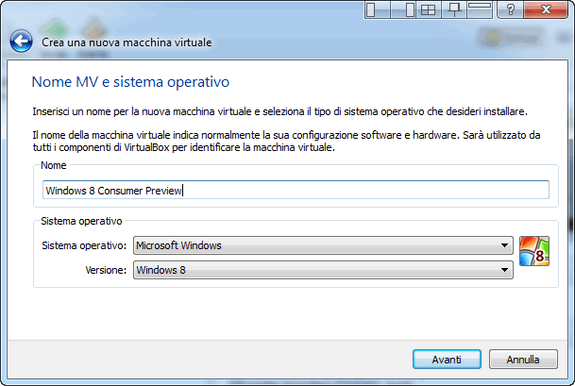
Task: Click the Windows 8 OS logo icon
Action: (x=534, y=251)
